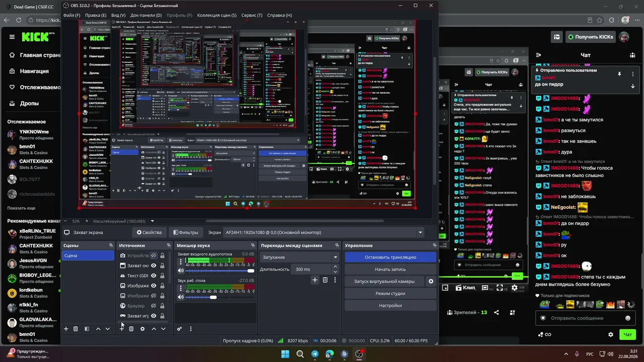644x362 pixels.
Task: Click Получить KICKs button on Kick
Action: (591, 37)
